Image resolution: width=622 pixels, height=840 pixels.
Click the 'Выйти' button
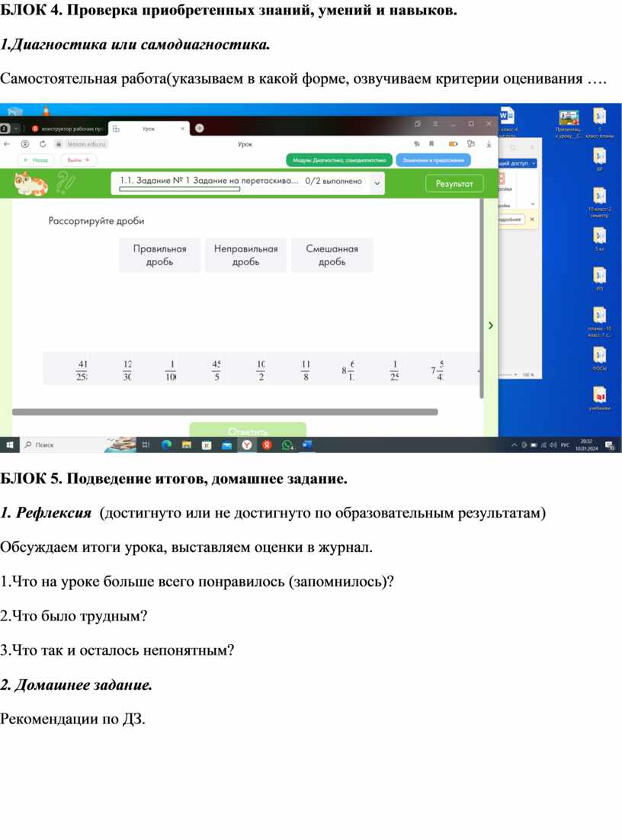coord(79,160)
